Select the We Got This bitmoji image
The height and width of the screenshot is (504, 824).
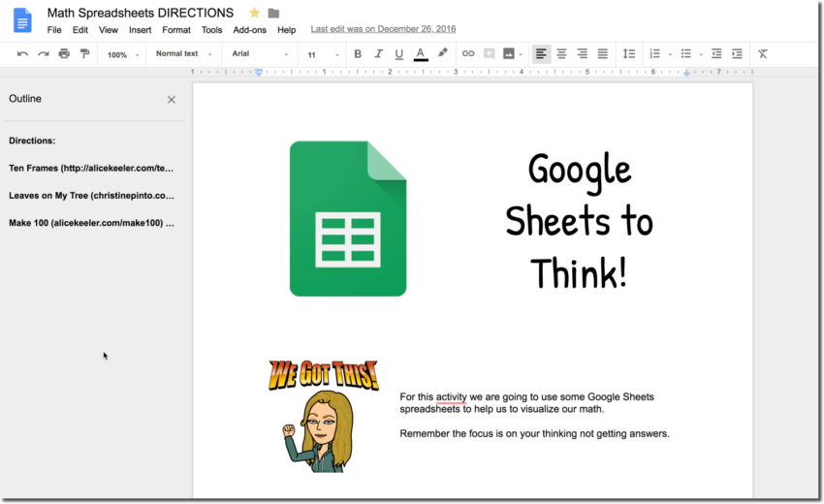(323, 416)
